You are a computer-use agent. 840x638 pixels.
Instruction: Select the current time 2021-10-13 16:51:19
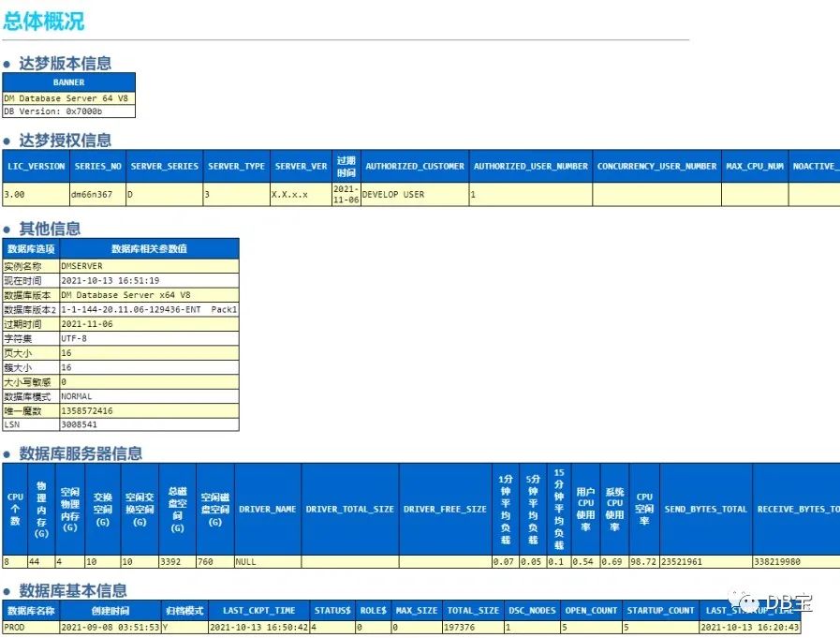click(150, 280)
